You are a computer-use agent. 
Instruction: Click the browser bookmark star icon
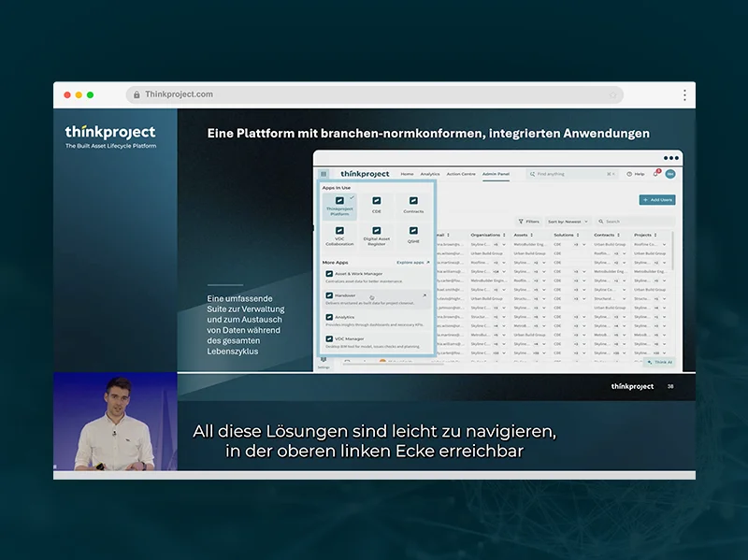point(613,94)
